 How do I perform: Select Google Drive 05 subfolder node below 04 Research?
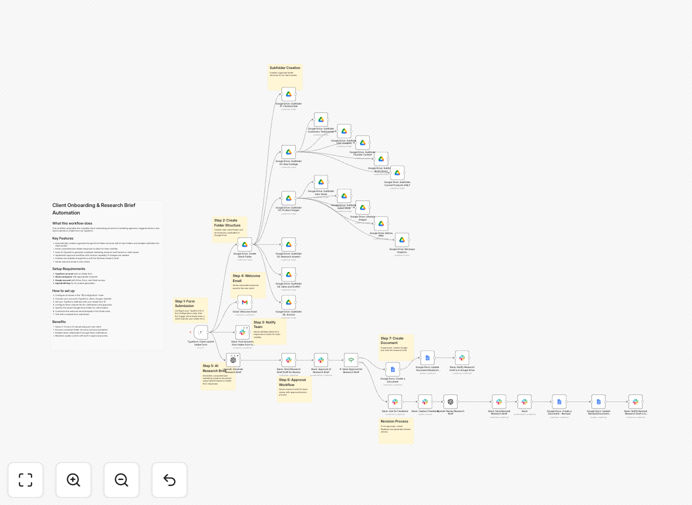click(289, 275)
